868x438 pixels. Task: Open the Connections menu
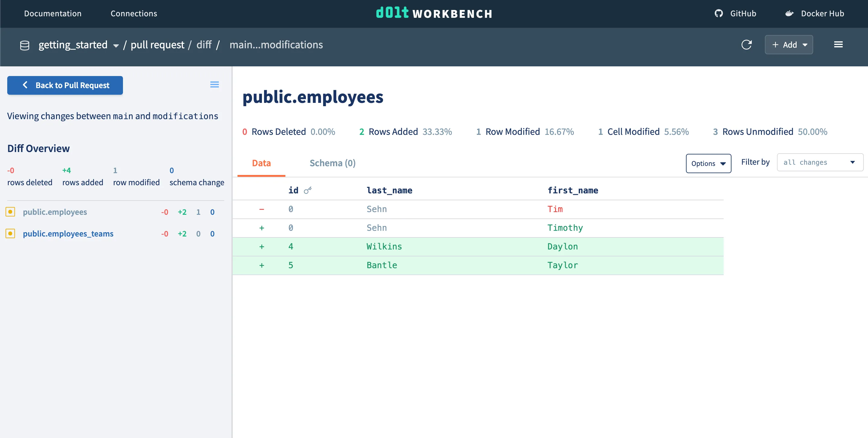click(134, 14)
